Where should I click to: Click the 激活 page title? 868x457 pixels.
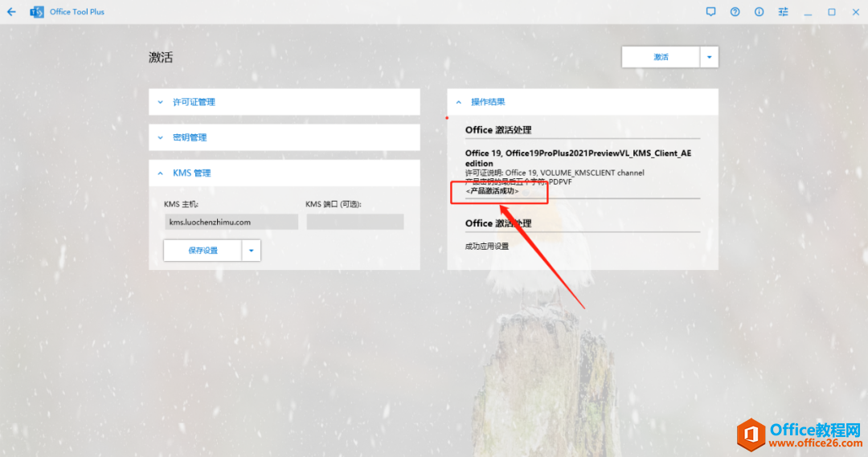pos(161,57)
